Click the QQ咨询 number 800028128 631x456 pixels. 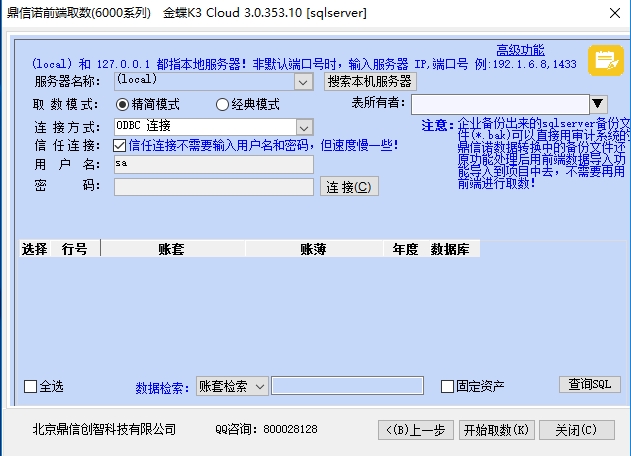coord(290,429)
